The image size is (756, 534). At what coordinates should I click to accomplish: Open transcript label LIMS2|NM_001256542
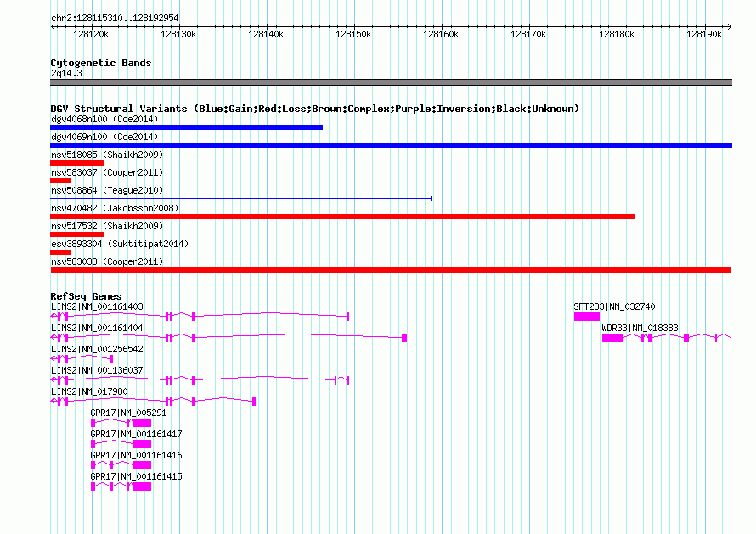click(97, 349)
